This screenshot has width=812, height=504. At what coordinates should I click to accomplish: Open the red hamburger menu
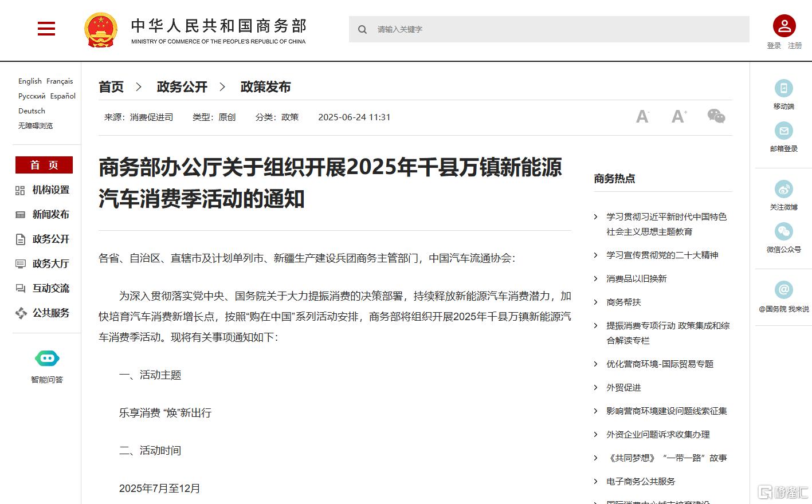[x=46, y=29]
